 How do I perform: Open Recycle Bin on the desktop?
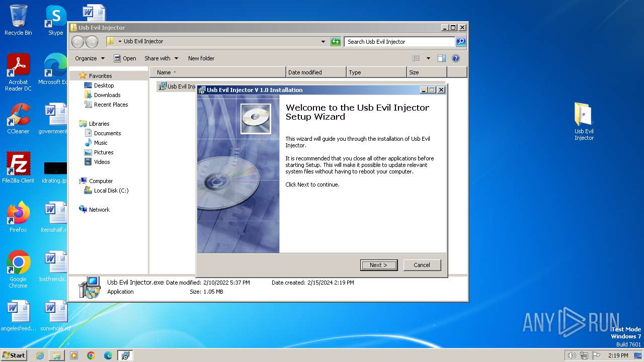click(x=18, y=20)
